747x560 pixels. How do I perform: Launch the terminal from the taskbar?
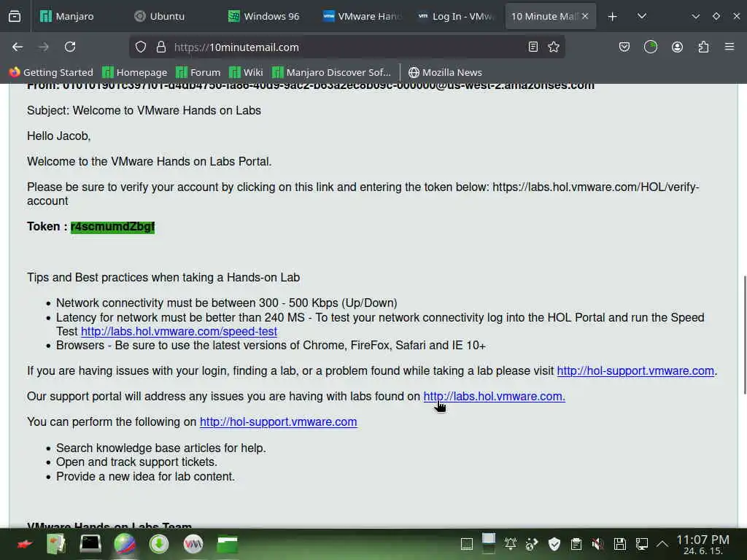point(90,544)
